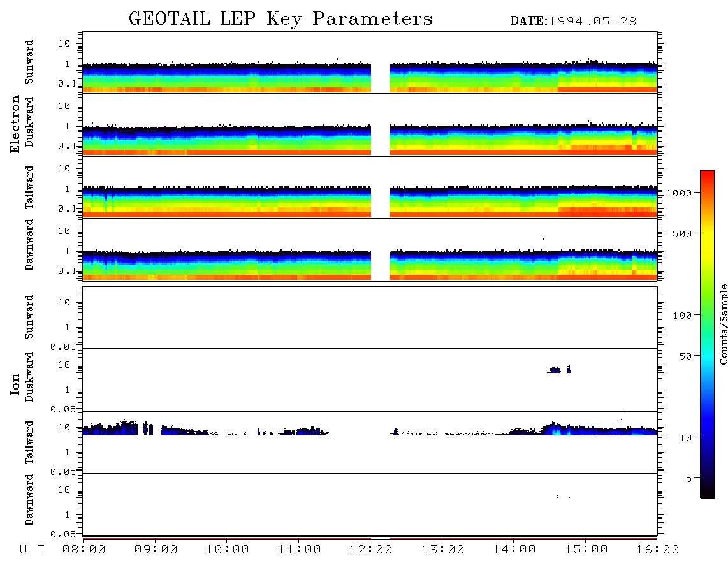Click the Electron Sunward spectrogram band
This screenshot has height=561, width=728.
tap(370, 78)
